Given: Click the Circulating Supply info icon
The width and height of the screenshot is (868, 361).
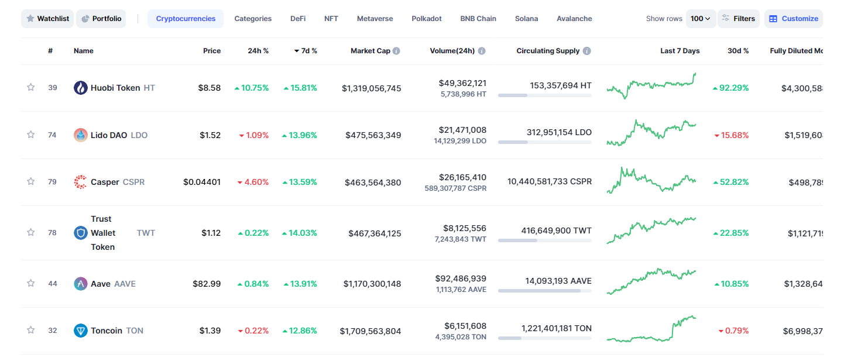Looking at the screenshot, I should (x=586, y=51).
